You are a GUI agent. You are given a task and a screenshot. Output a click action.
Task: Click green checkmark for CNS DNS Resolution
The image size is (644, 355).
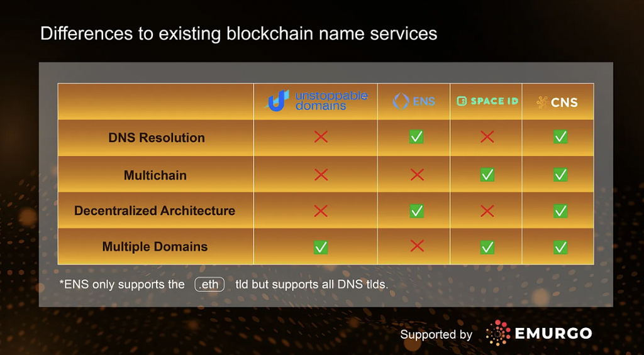(x=560, y=137)
